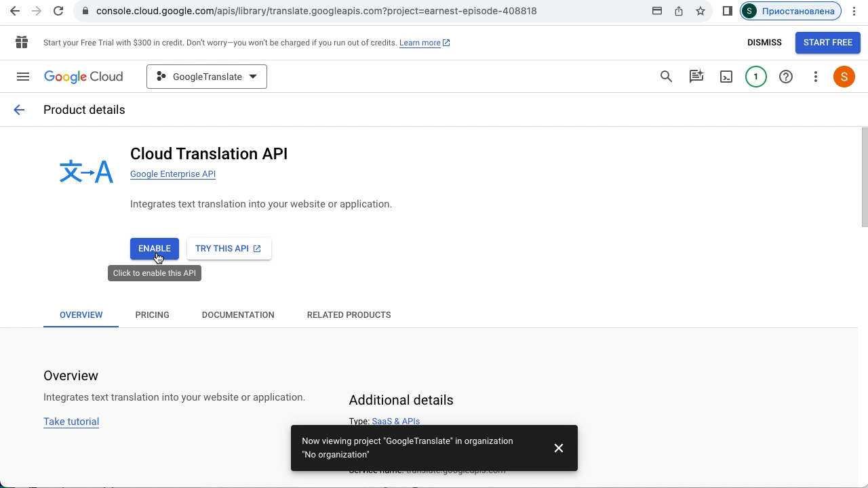Open the notifications badge showing 1

(755, 77)
